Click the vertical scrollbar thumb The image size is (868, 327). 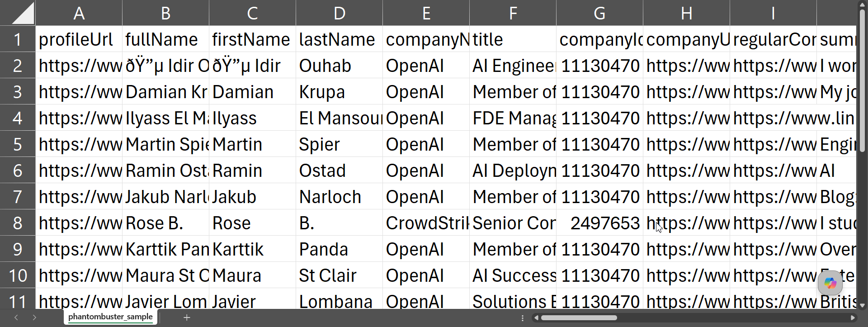863,81
